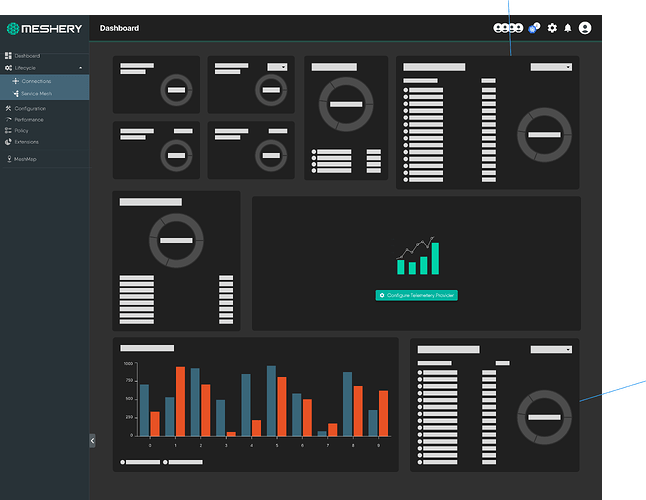
Task: Click the tall orange bar above label 1
Action: coord(180,401)
